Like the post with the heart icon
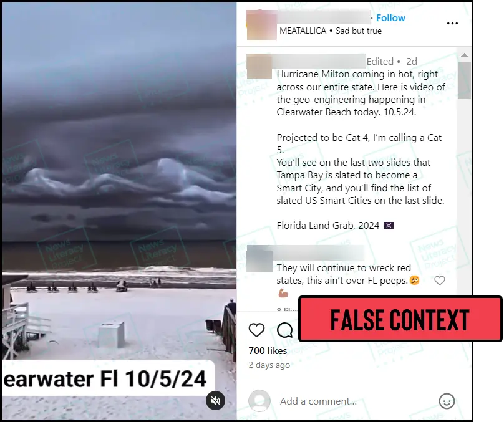This screenshot has width=504, height=422. 256,330
